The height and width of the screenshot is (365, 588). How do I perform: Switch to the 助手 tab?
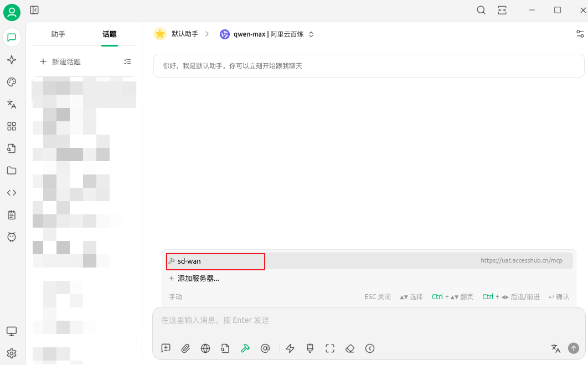pos(58,34)
